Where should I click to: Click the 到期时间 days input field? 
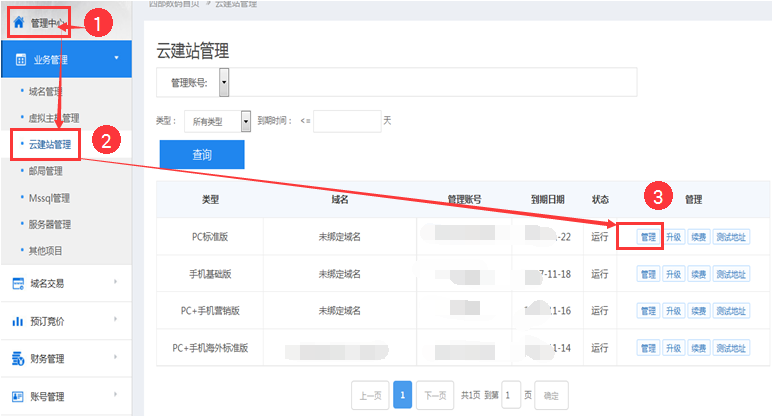[347, 121]
